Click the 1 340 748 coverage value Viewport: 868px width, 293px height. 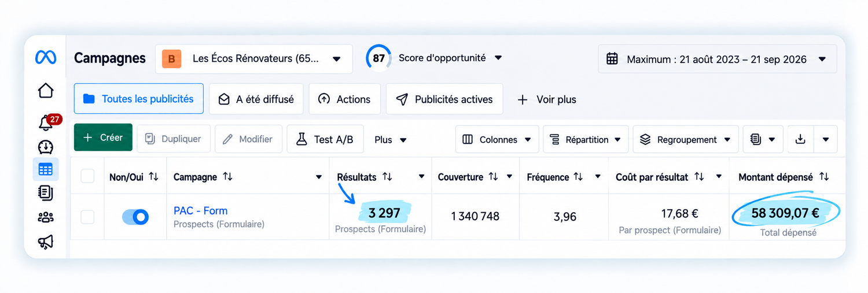click(x=475, y=217)
